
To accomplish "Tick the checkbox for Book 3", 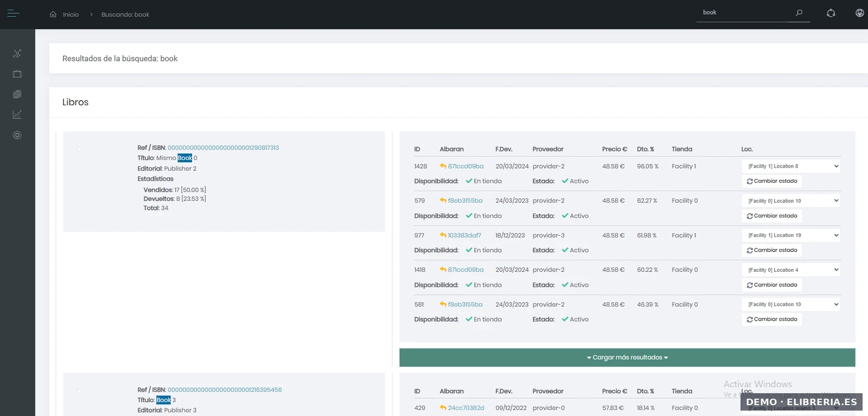I will (79, 391).
